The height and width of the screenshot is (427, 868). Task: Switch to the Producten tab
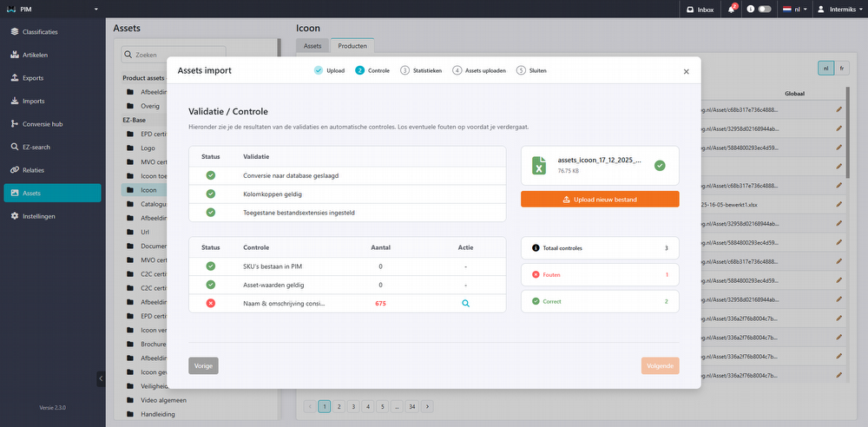click(x=352, y=46)
